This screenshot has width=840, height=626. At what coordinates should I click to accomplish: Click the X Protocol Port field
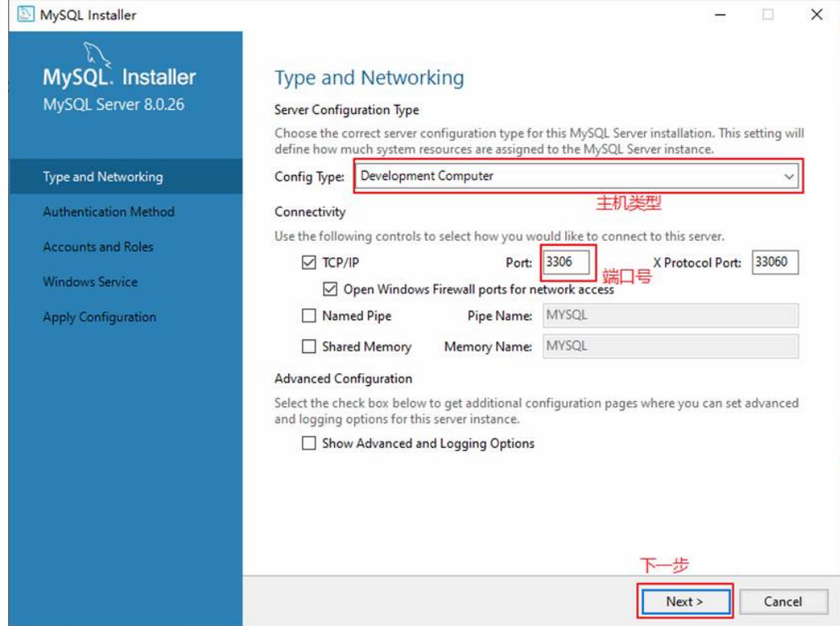pos(775,262)
